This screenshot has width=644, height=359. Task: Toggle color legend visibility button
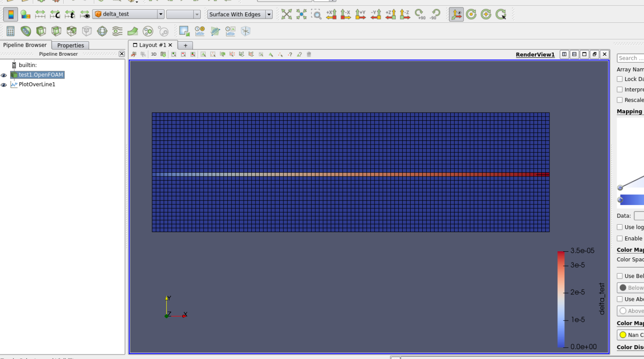(x=11, y=14)
